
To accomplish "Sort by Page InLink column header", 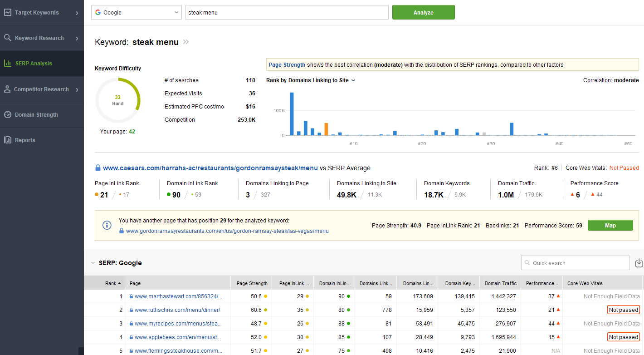I will [x=293, y=283].
